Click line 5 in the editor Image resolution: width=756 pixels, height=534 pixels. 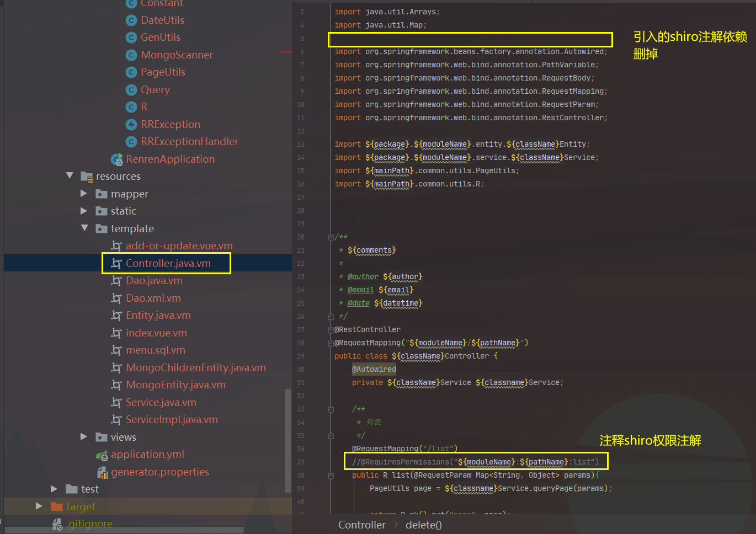[x=470, y=39]
